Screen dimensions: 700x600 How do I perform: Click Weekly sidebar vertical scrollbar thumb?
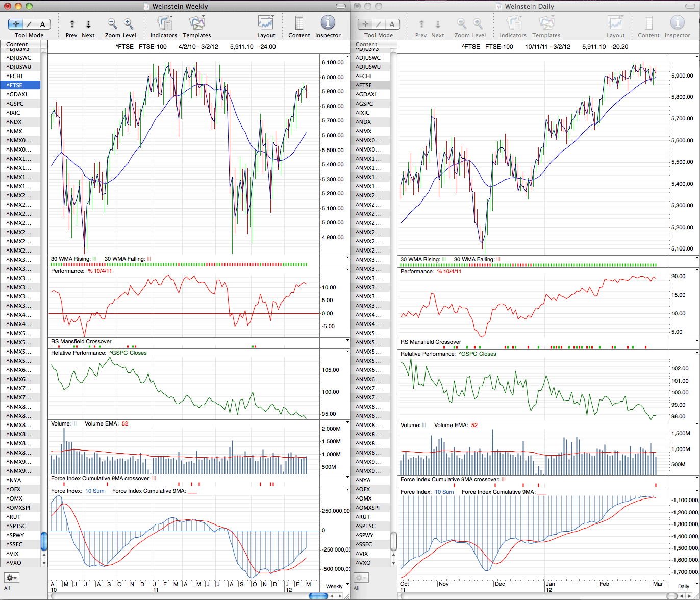[x=44, y=541]
